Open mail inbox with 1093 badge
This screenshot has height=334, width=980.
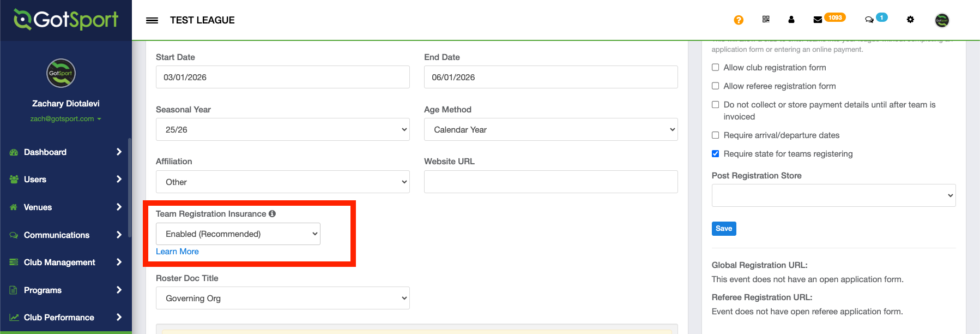click(x=818, y=20)
